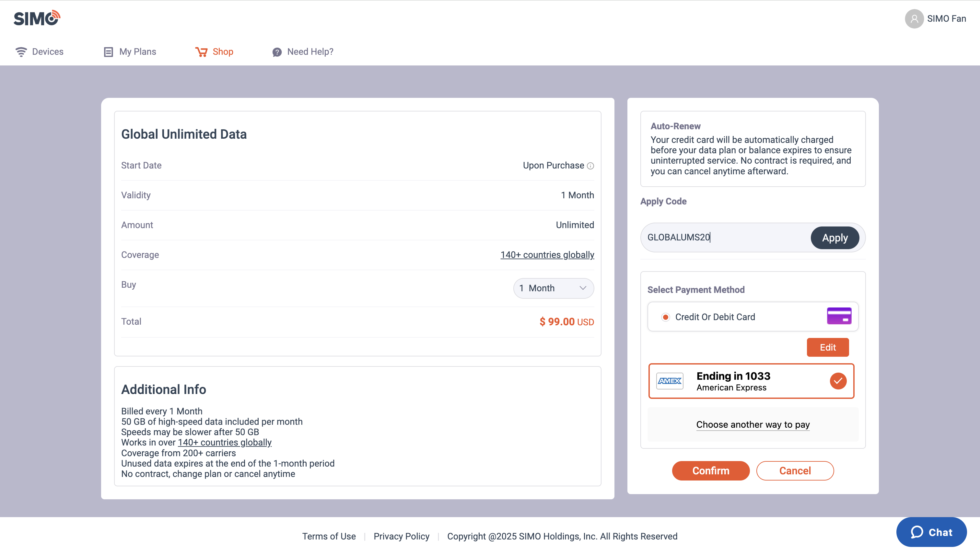The image size is (980, 556).
Task: Click the Additional Info heading
Action: pos(163,389)
